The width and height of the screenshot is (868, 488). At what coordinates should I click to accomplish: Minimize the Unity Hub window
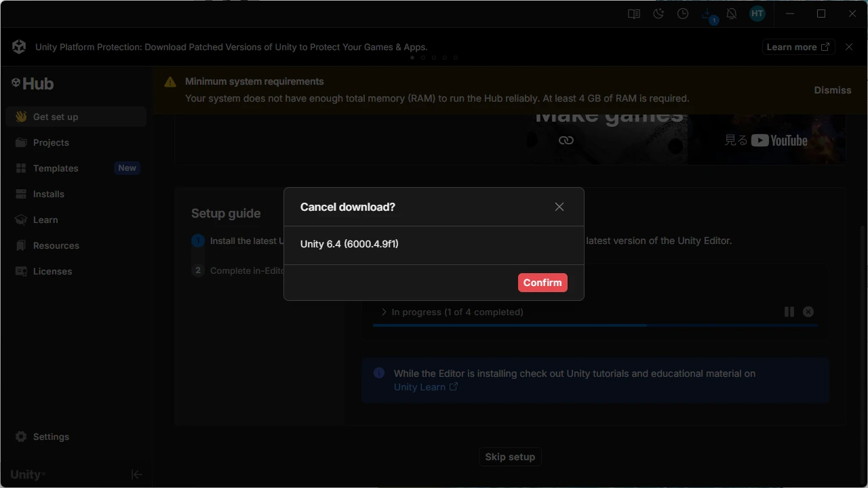tap(790, 14)
